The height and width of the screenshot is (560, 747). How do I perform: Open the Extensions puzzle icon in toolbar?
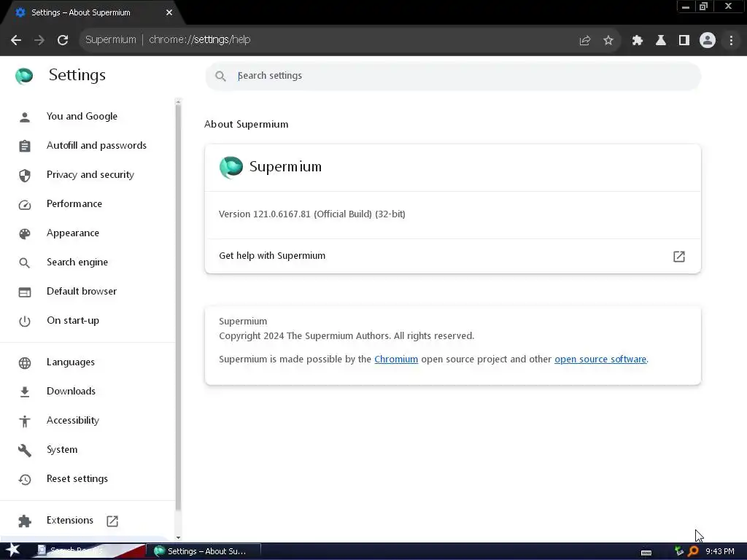(638, 41)
